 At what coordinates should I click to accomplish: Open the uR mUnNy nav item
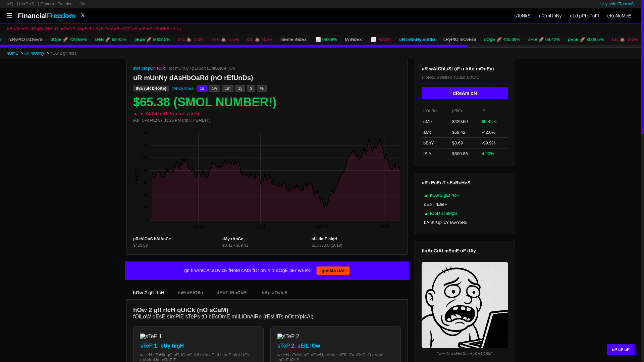(550, 16)
